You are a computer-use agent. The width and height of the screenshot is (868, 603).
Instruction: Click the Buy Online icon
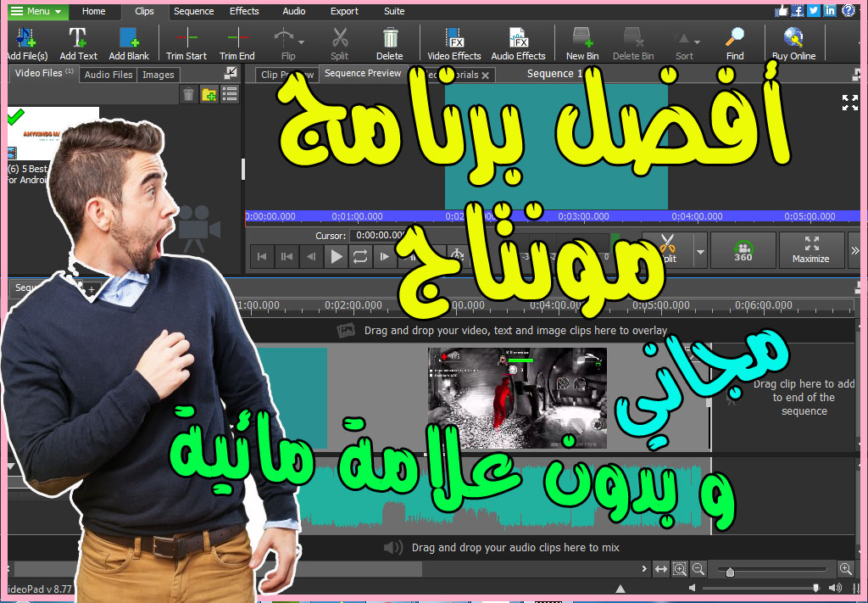point(793,43)
